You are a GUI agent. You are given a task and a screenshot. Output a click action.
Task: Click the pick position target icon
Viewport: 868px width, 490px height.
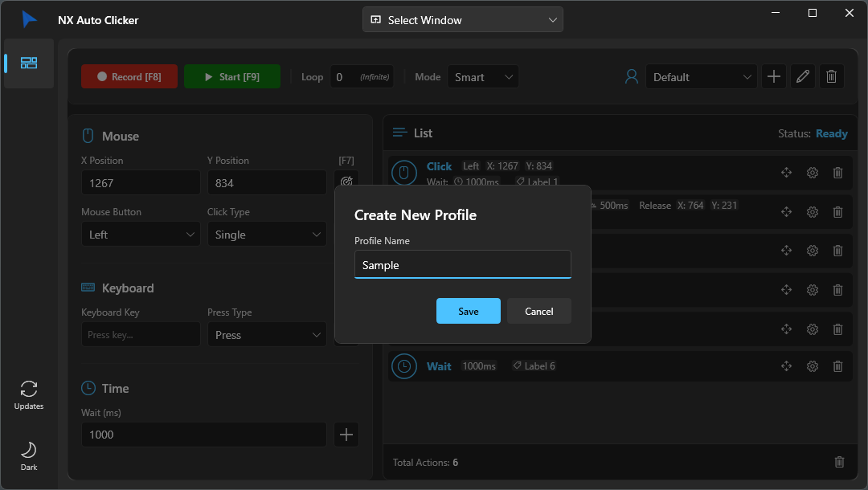[x=346, y=180]
